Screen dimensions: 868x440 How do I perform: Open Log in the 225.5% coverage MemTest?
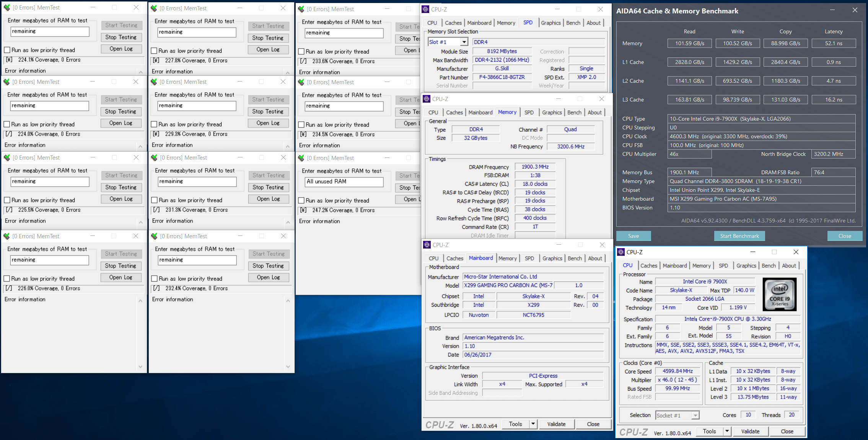pyautogui.click(x=121, y=199)
